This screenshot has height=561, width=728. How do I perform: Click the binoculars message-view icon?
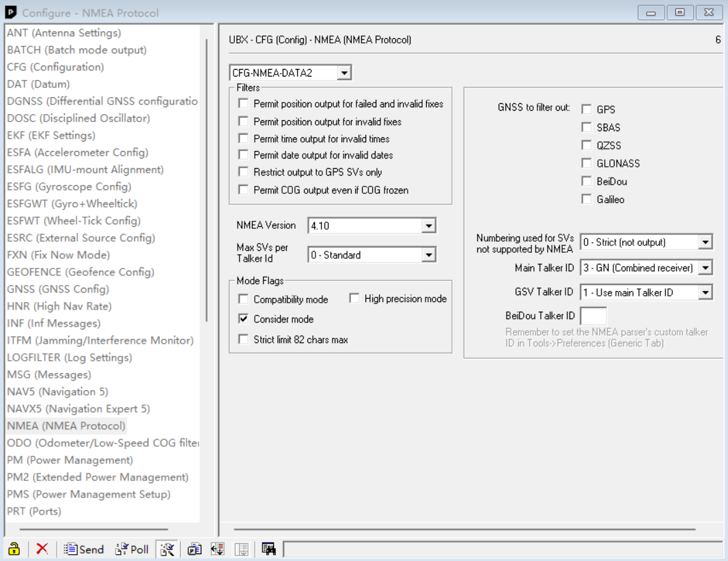tap(268, 549)
